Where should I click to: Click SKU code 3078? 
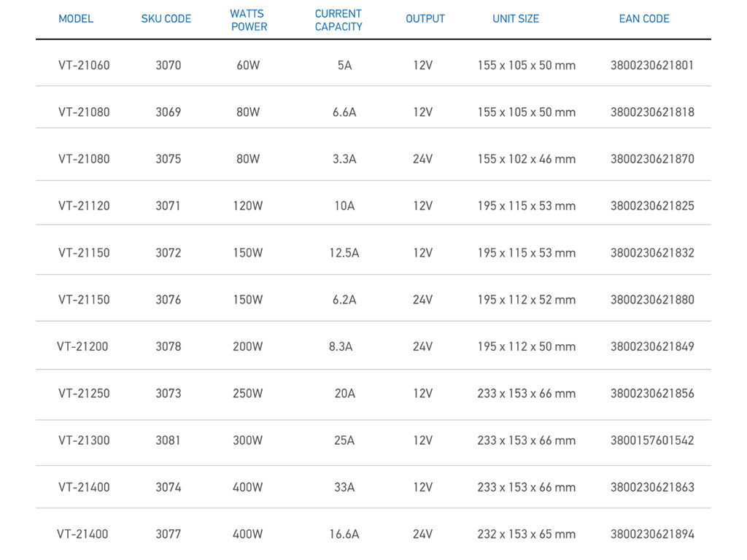coord(169,346)
